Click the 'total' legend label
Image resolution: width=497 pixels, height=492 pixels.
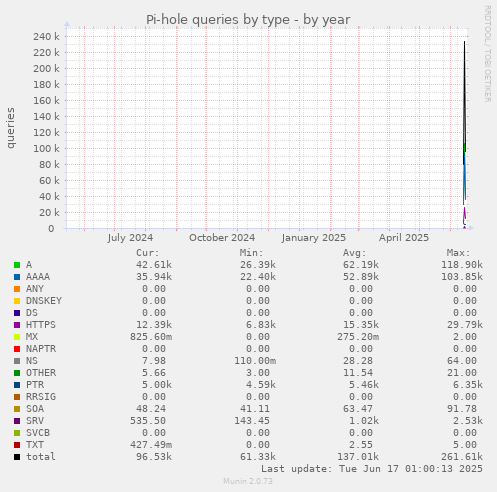click(41, 457)
